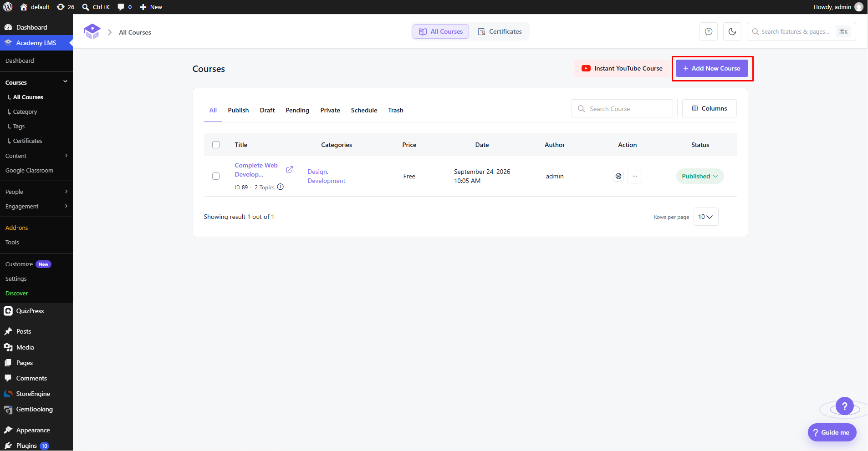The image size is (868, 451).
Task: Click the floating purple question mark bubble
Action: tap(845, 406)
